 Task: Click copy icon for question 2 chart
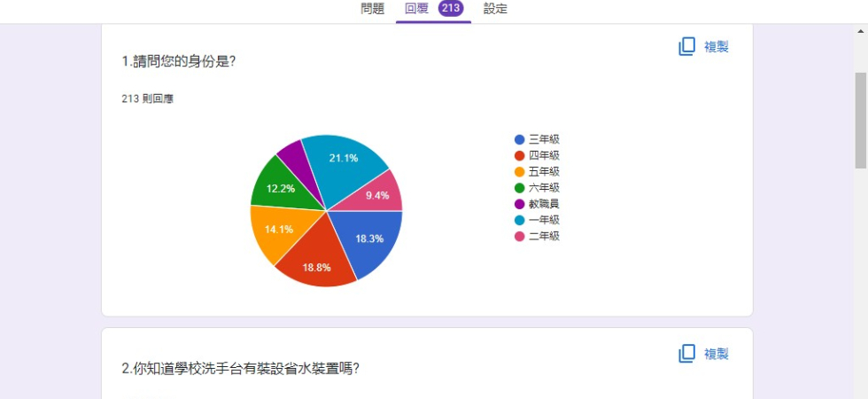click(687, 354)
